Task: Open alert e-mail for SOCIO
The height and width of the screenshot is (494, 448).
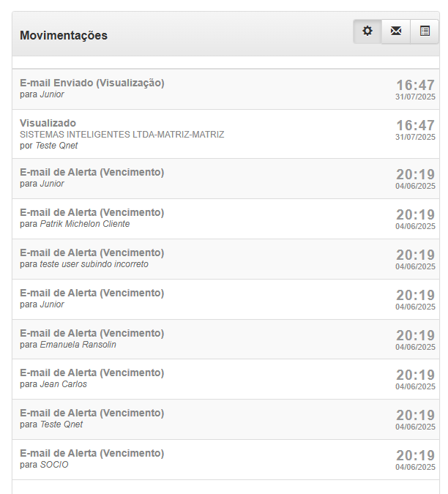Action: (x=92, y=453)
